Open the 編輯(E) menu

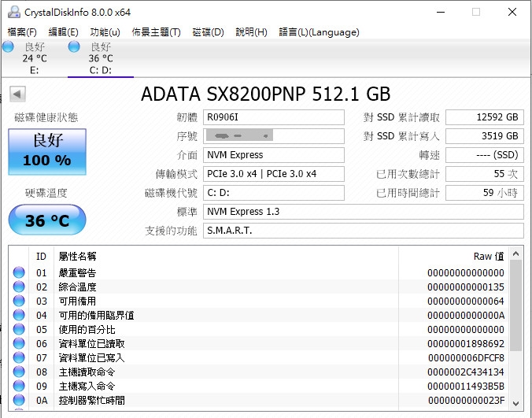(63, 32)
